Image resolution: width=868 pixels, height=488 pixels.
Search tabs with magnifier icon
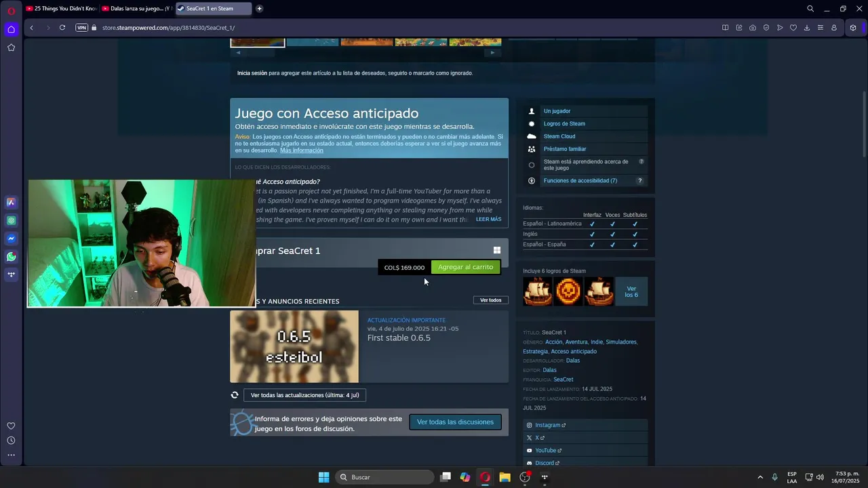(x=810, y=9)
